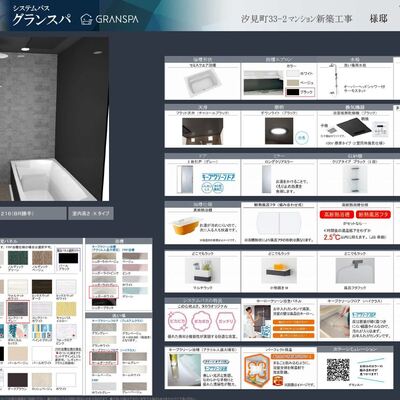The image size is (400, 400).
Task: Click the GRANSPA house logo icon
Action: tap(87, 19)
